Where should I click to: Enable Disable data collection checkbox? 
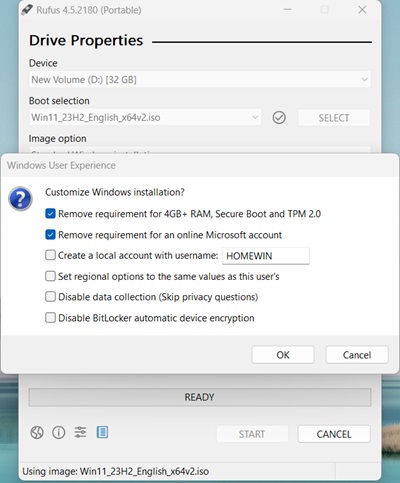50,297
